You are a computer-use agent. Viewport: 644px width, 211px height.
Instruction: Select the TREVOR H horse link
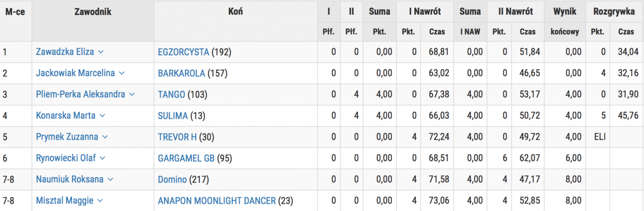point(177,137)
